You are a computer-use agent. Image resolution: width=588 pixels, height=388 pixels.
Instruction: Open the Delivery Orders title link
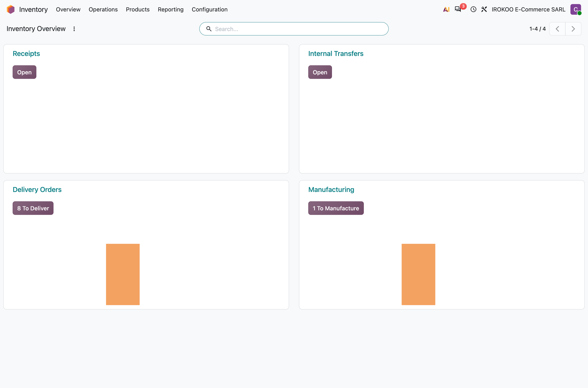coord(37,190)
